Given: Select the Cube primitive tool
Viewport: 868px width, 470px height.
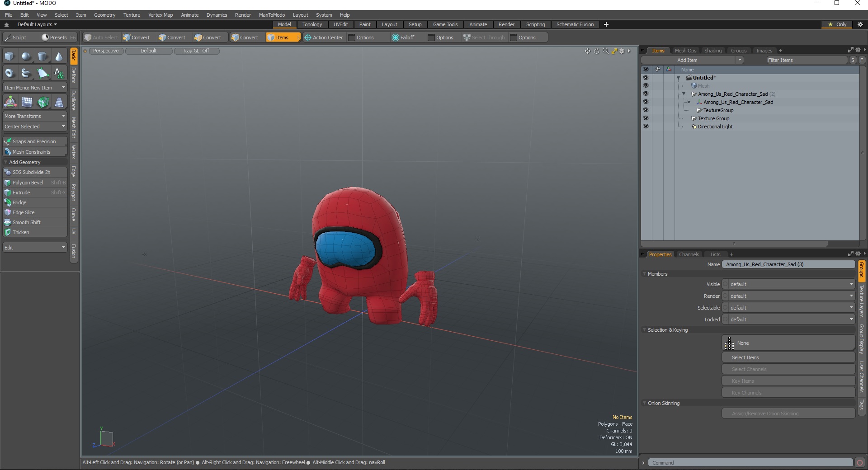Looking at the screenshot, I should (x=9, y=56).
